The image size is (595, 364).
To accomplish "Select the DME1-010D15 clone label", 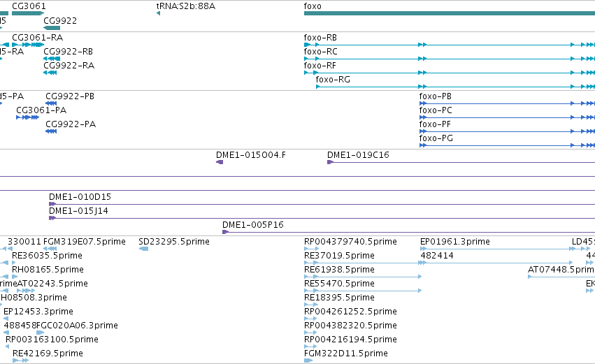I will point(80,197).
